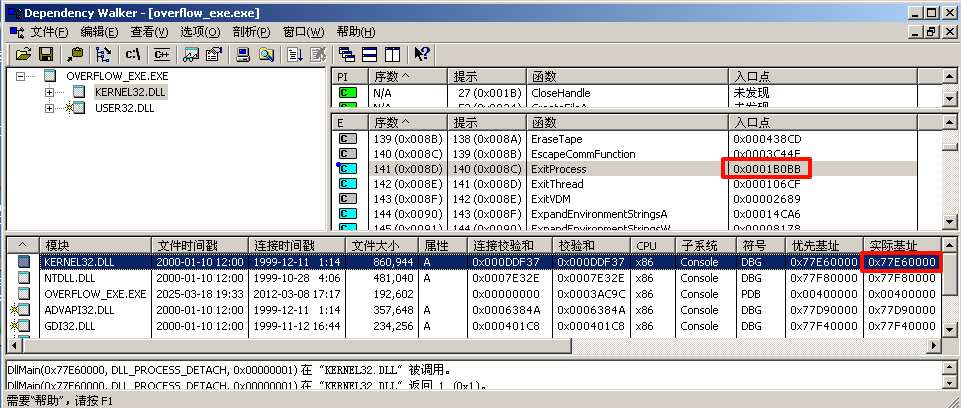Click the context Help arrow-question icon
961x408 pixels.
tap(422, 55)
